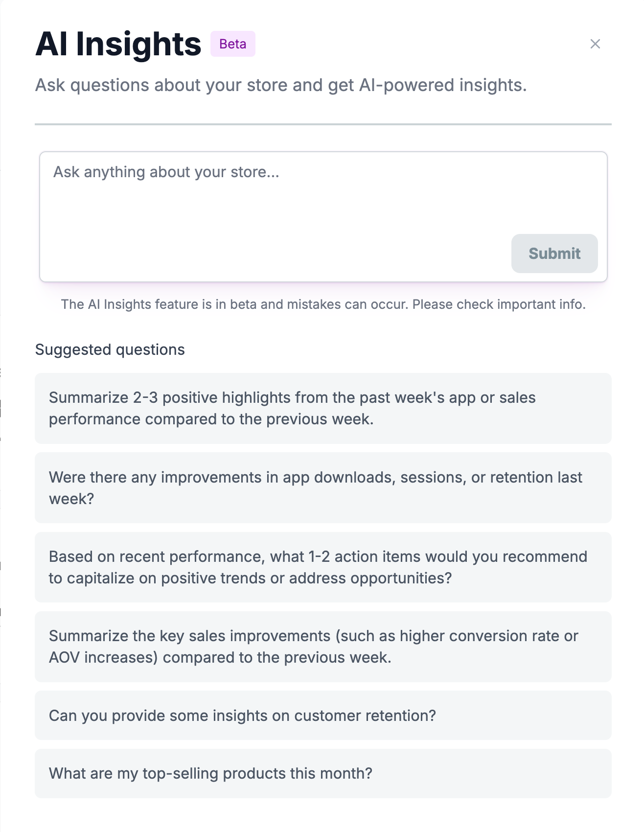
Task: Click the horizontal divider below the subtitle
Action: [323, 124]
